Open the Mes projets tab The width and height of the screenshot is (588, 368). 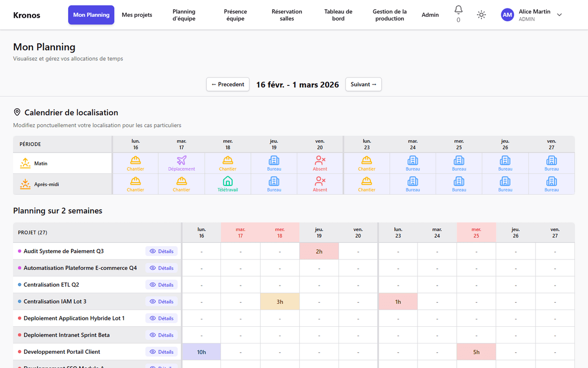[x=137, y=15]
